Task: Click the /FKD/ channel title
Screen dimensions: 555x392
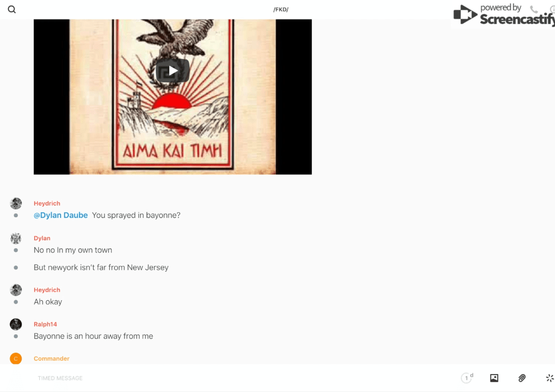Action: pyautogui.click(x=281, y=10)
